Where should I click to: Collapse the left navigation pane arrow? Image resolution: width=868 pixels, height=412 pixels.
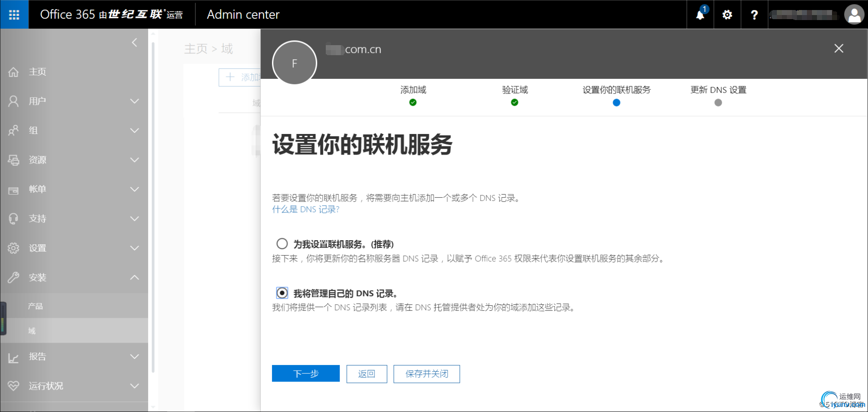click(134, 42)
